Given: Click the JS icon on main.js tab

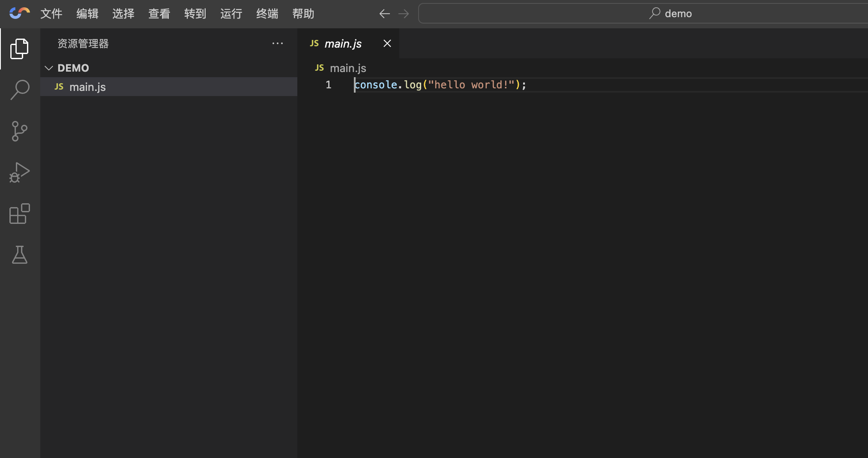Looking at the screenshot, I should [x=314, y=43].
